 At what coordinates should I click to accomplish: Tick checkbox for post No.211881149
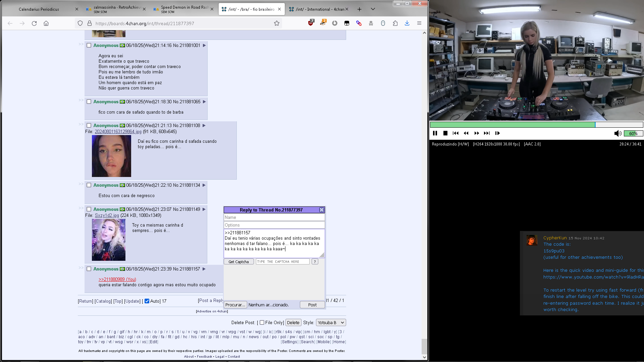tap(89, 209)
